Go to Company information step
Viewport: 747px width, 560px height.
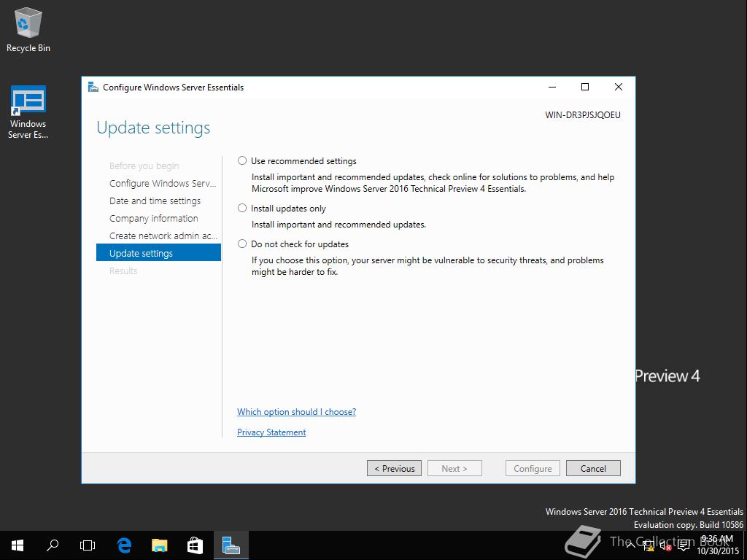(153, 218)
